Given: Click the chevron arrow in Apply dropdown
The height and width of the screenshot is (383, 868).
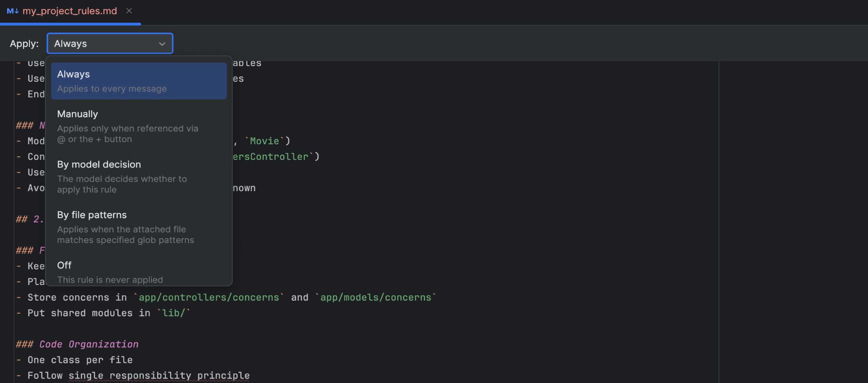Looking at the screenshot, I should pyautogui.click(x=162, y=44).
